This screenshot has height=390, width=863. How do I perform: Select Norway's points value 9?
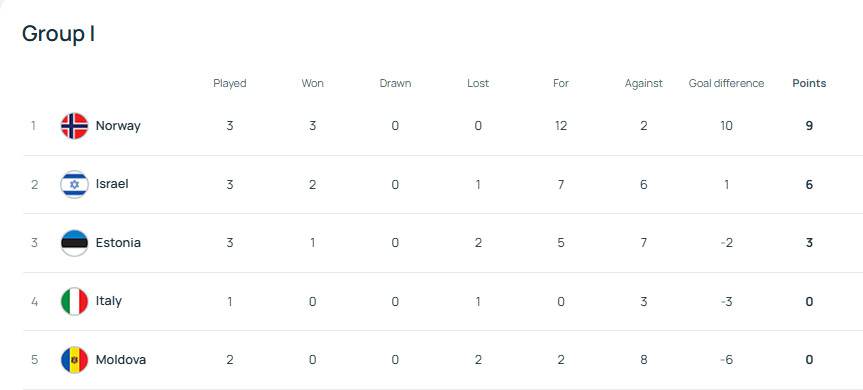(809, 126)
